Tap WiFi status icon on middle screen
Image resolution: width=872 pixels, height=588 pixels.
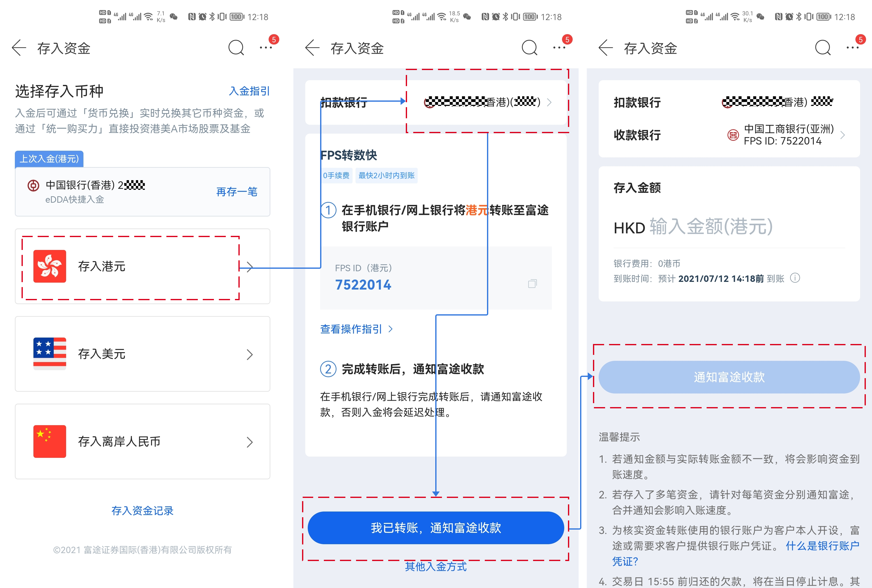tap(442, 17)
